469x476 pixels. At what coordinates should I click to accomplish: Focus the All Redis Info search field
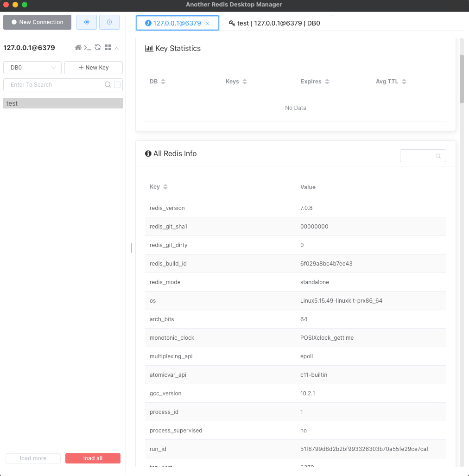pyautogui.click(x=423, y=156)
